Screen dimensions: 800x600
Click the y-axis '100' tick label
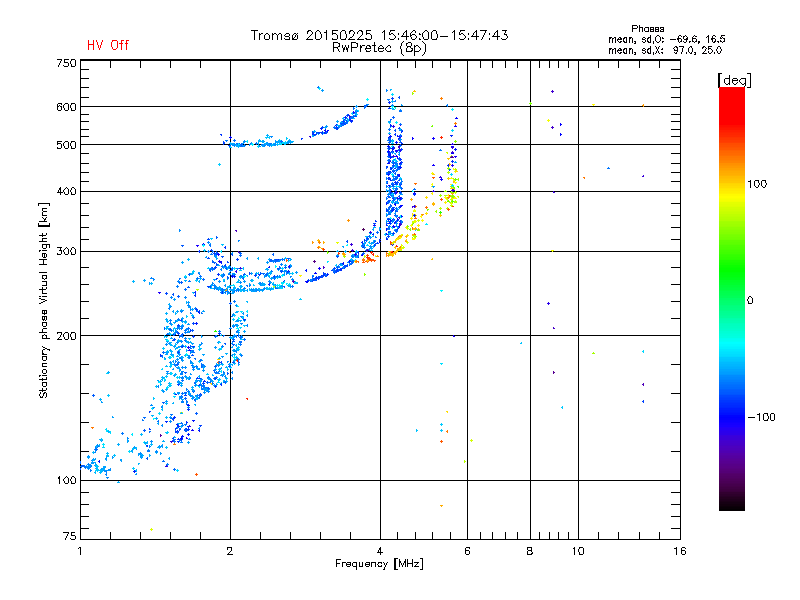[x=66, y=481]
